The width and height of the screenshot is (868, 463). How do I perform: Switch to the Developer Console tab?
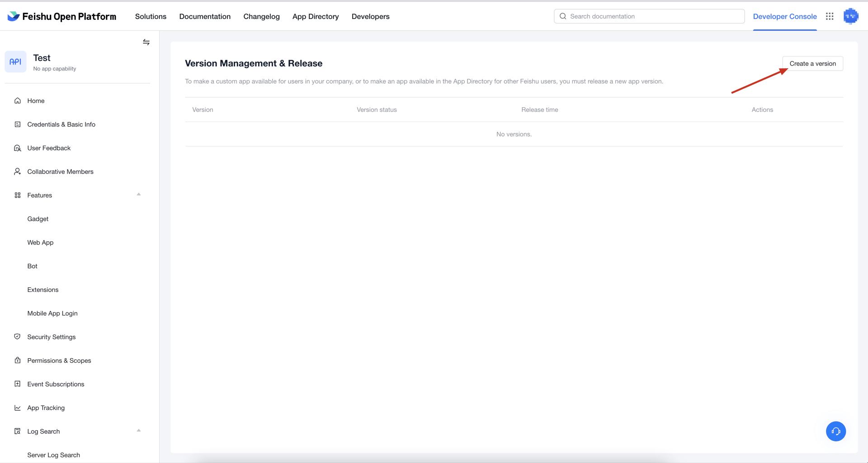(784, 16)
